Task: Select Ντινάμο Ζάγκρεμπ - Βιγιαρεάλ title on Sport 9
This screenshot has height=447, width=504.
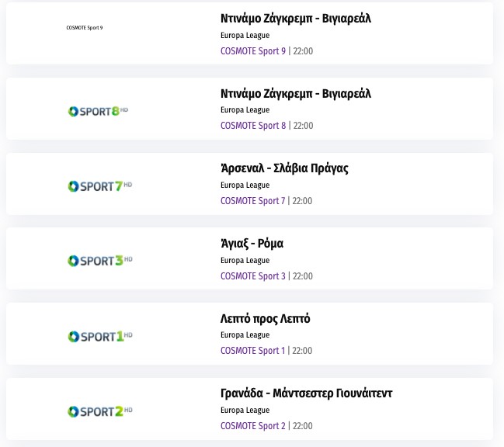Action: tap(296, 19)
